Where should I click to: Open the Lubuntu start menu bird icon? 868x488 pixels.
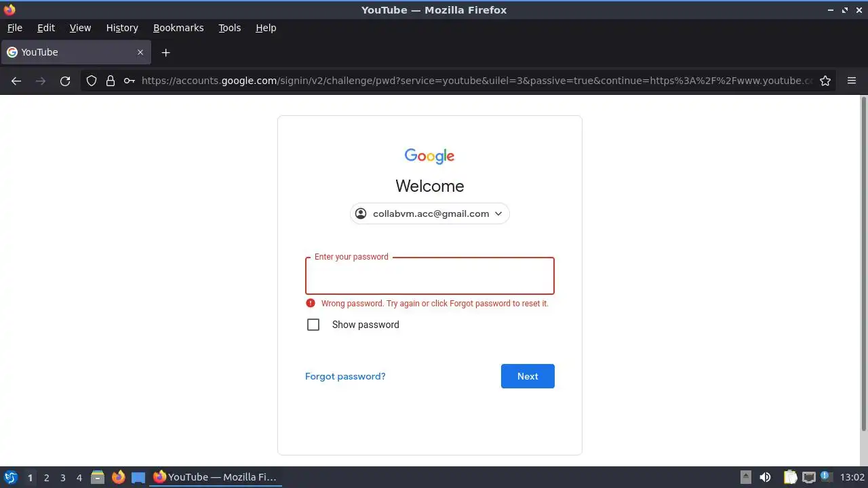point(11,477)
